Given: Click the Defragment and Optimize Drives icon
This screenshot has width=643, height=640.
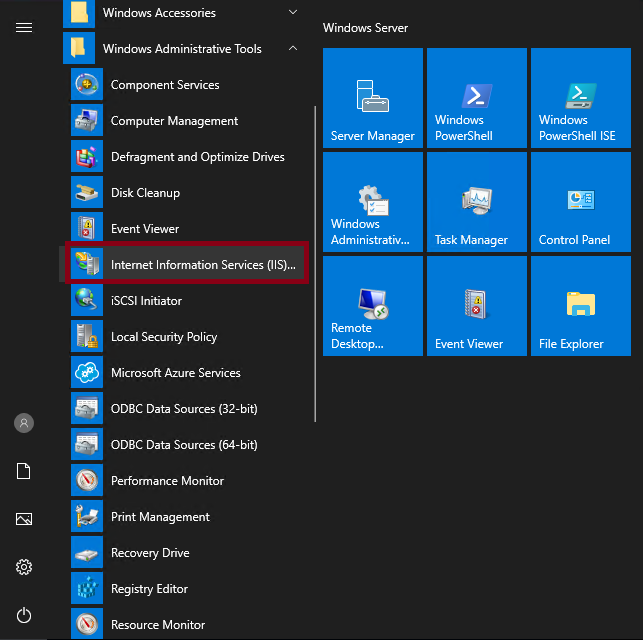Looking at the screenshot, I should pyautogui.click(x=87, y=157).
